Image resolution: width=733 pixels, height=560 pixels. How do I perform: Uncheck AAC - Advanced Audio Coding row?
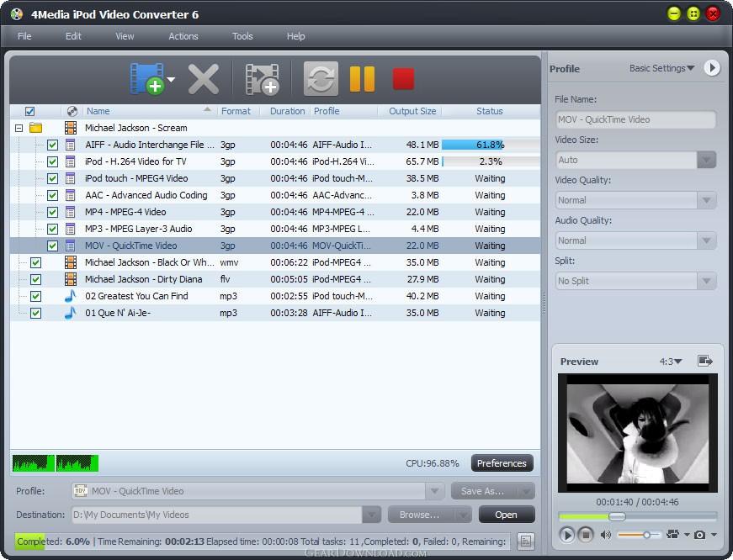tap(52, 195)
